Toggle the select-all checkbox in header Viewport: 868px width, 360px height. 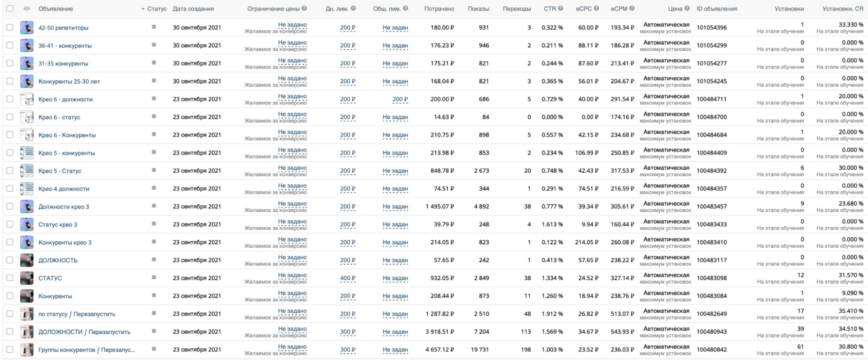[10, 9]
